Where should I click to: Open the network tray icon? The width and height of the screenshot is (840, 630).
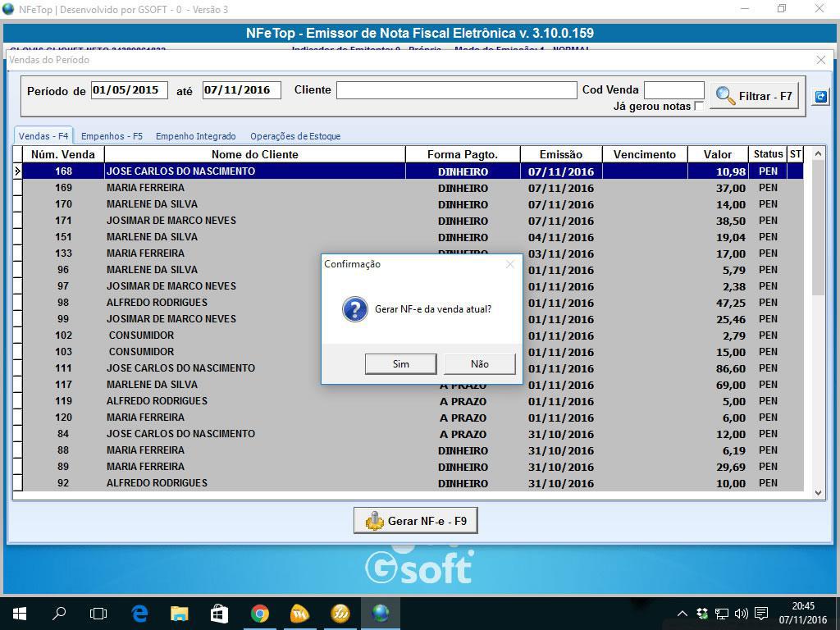click(x=722, y=614)
